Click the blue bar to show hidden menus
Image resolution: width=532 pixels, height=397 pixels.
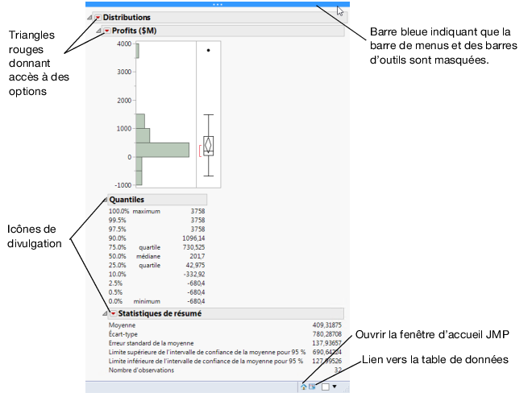[x=218, y=4]
